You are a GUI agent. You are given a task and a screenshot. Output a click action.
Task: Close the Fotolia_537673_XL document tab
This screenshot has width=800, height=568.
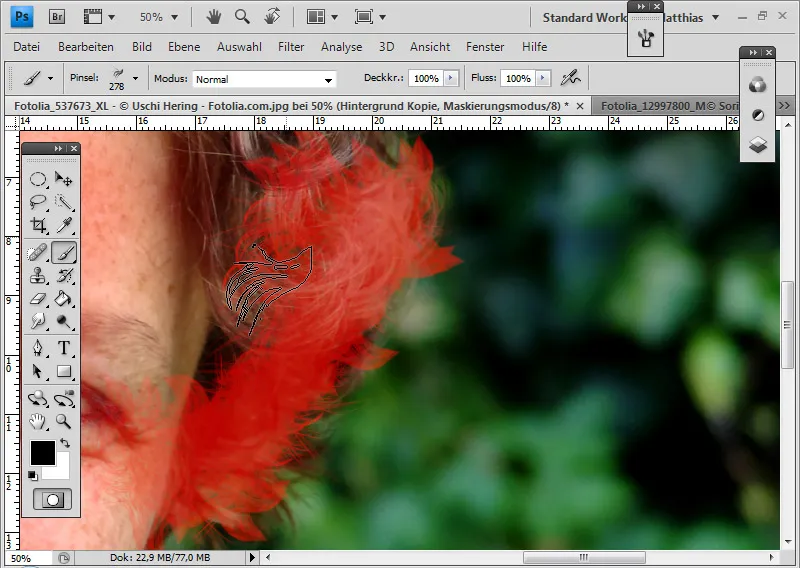pos(580,106)
